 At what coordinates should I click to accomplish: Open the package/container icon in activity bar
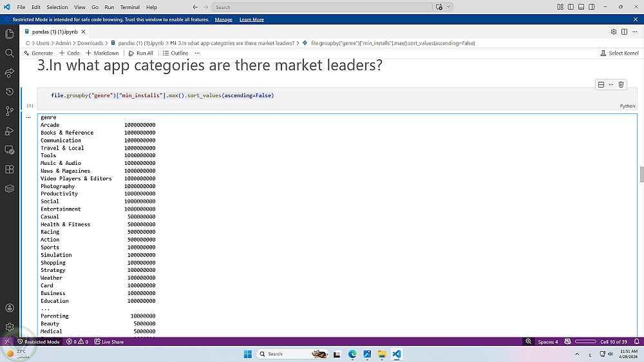tap(10, 189)
